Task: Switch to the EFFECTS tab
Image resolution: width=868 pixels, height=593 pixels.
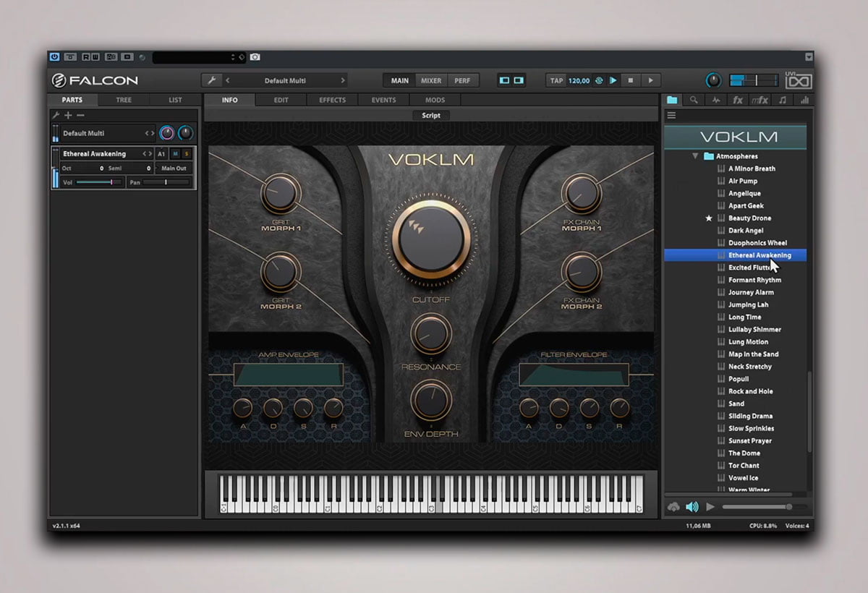Action: coord(332,100)
